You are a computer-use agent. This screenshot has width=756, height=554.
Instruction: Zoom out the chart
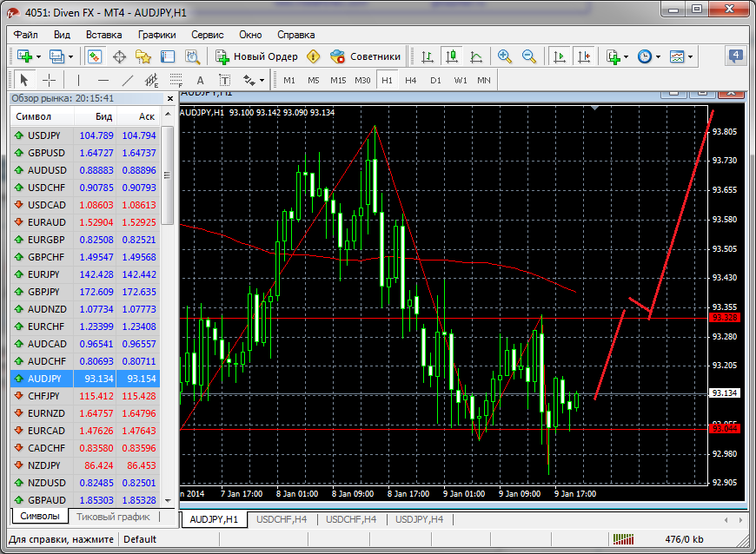click(529, 56)
